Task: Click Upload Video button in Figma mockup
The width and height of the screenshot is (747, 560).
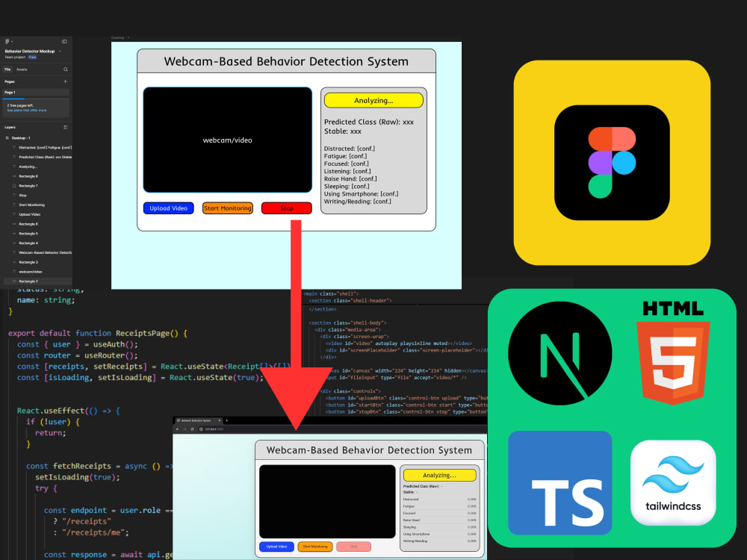Action: 169,208
